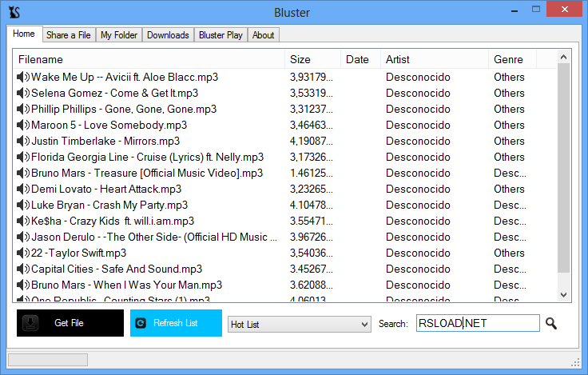Select 'Capital Cities - Safe And Sound.mp3'

click(117, 269)
